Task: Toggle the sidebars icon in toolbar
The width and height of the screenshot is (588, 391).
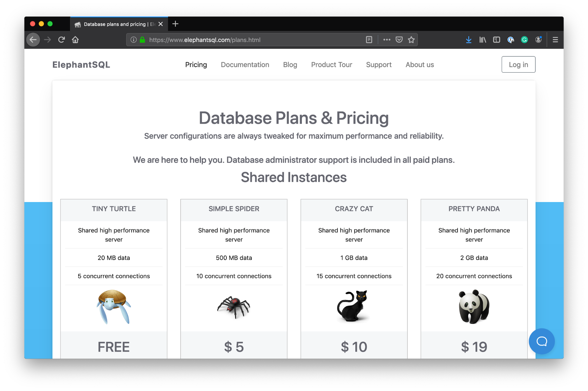Action: [x=497, y=40]
